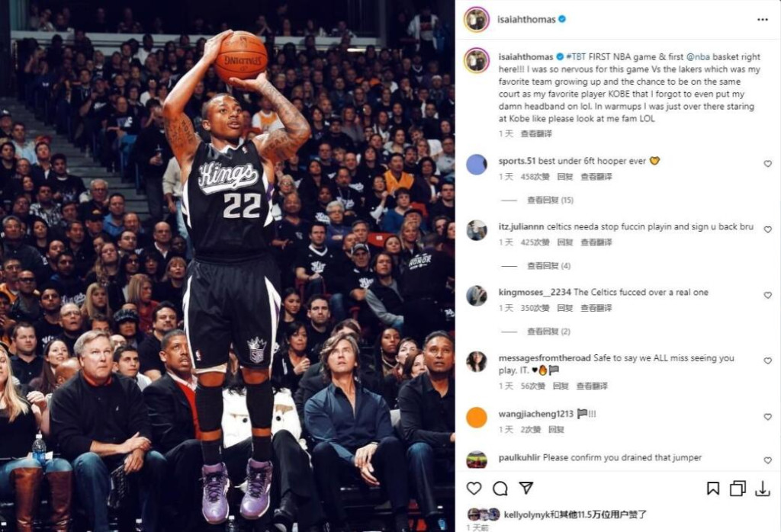
Task: Click the copy icon beside bookmark
Action: pos(738,489)
